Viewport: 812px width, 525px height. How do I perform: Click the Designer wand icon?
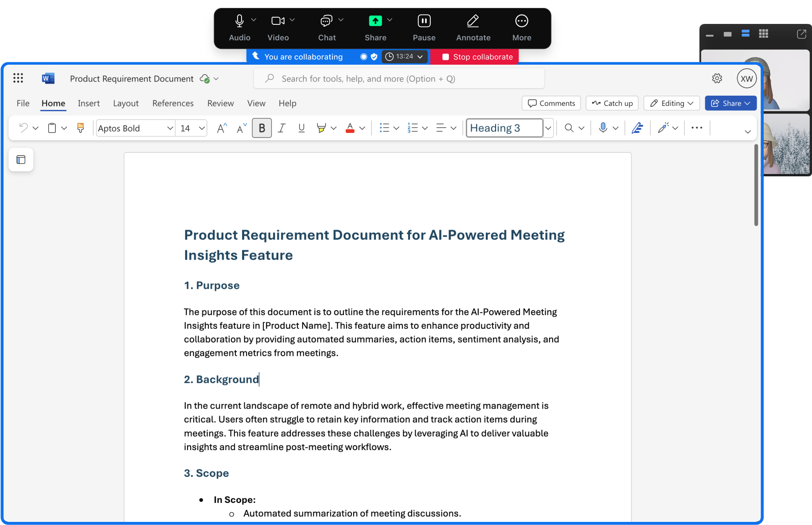pyautogui.click(x=664, y=128)
